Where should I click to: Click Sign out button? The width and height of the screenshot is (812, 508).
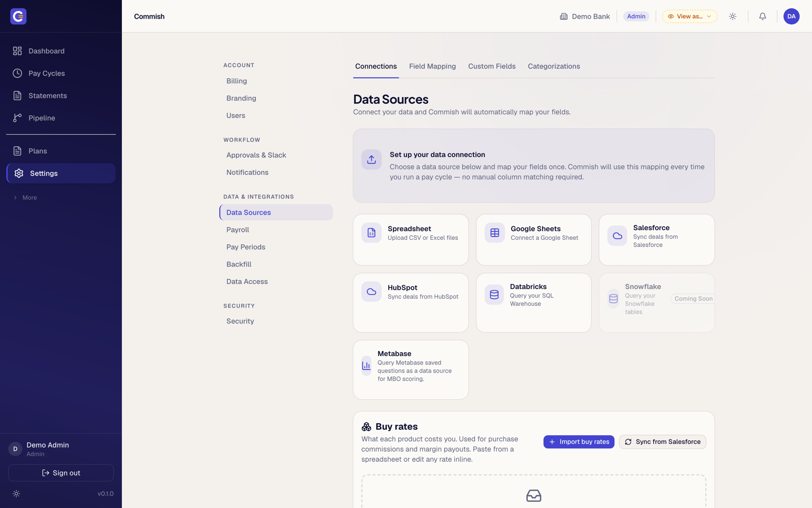61,473
